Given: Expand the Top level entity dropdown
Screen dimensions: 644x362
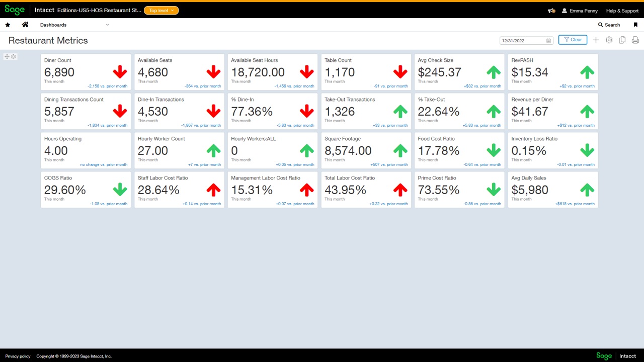Looking at the screenshot, I should click(x=161, y=11).
